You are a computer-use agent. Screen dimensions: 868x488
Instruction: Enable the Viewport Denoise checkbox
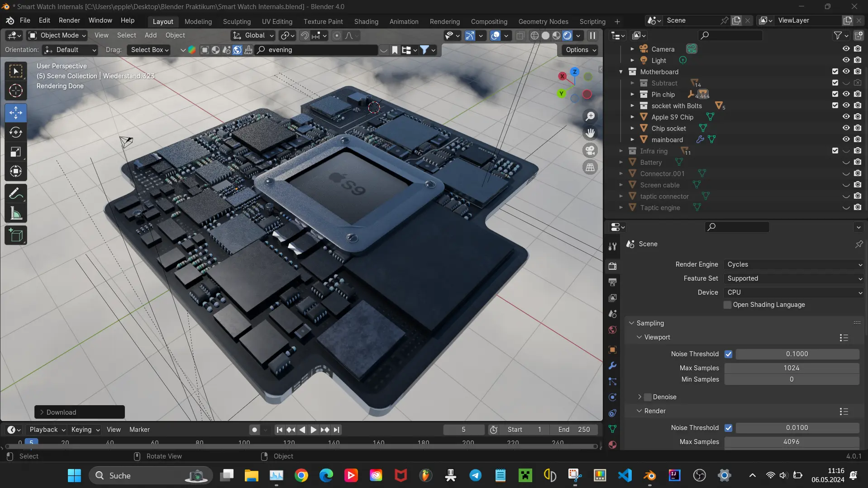click(648, 397)
